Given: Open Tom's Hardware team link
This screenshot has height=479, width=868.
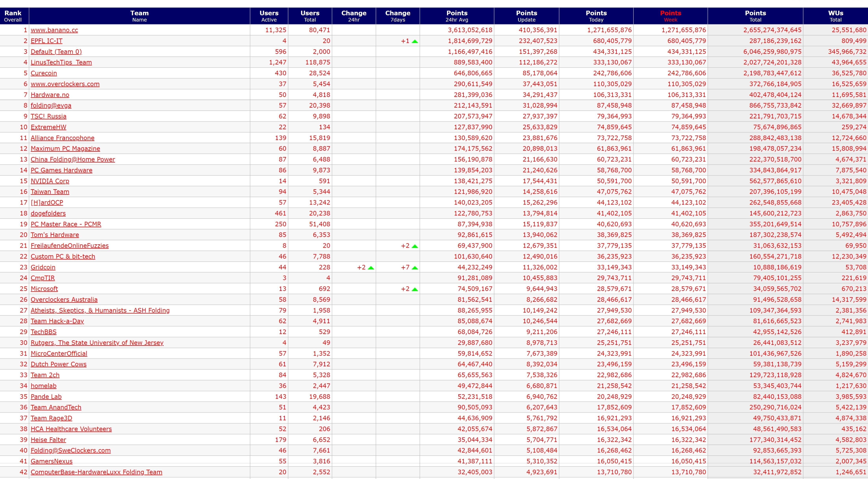Looking at the screenshot, I should point(55,235).
